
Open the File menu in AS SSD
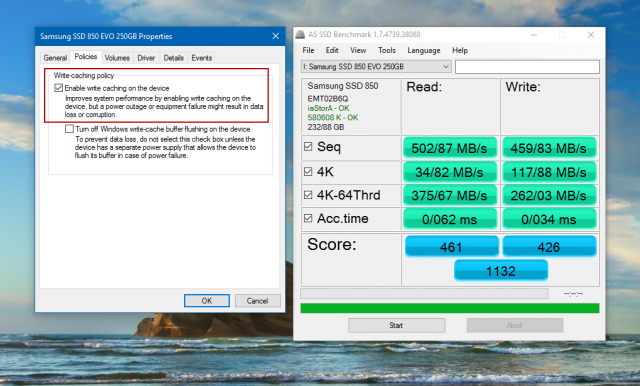tap(308, 50)
